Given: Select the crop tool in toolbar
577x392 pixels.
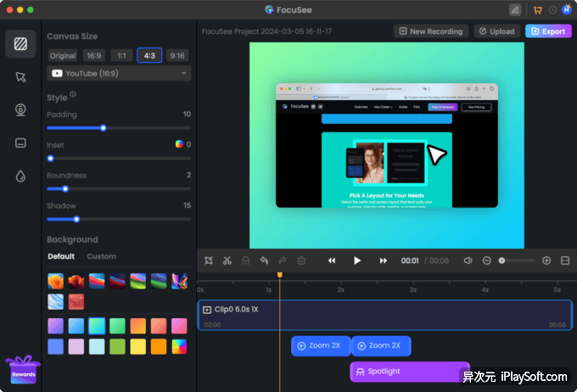Looking at the screenshot, I should coord(209,260).
